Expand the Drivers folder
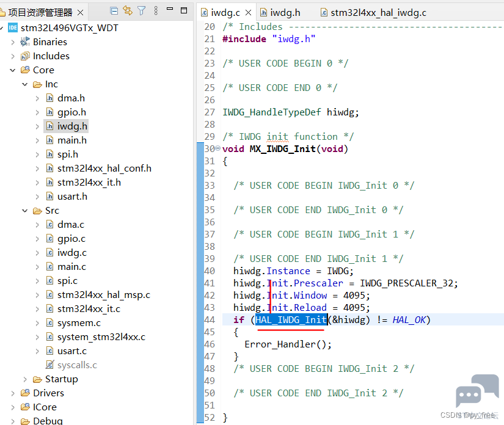The height and width of the screenshot is (425, 504). (13, 393)
